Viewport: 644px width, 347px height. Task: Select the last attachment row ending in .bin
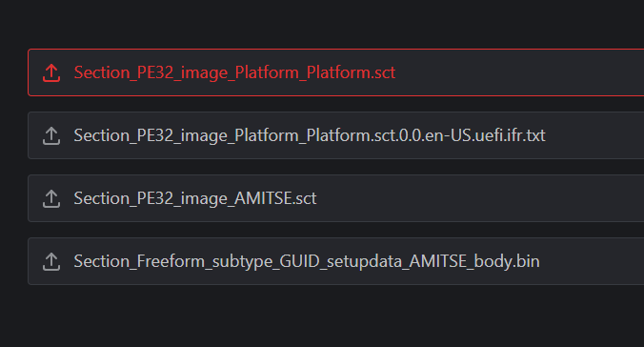click(x=336, y=261)
